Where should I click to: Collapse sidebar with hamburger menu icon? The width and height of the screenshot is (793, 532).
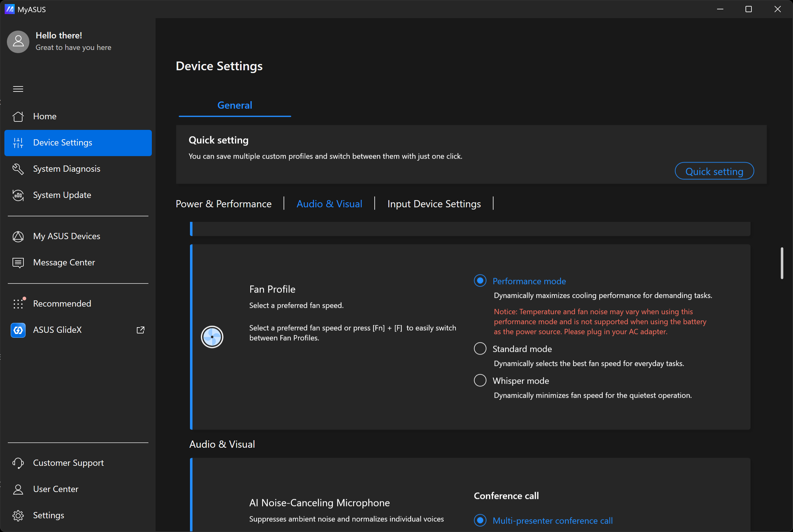[18, 89]
